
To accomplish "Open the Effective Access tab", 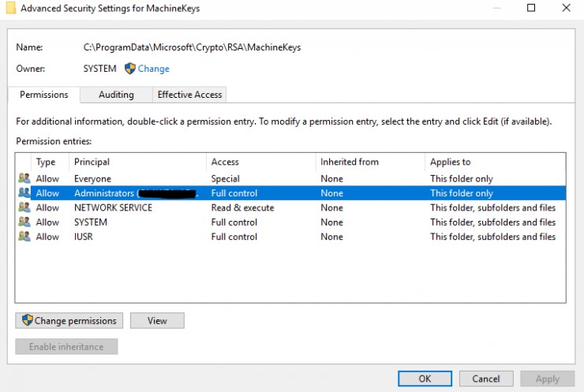I will point(189,95).
